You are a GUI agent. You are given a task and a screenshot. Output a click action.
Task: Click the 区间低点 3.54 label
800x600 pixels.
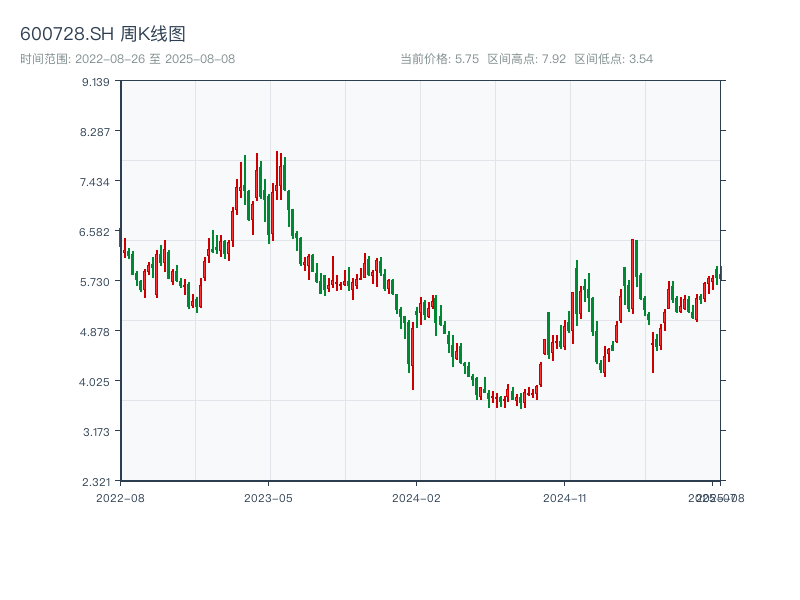pyautogui.click(x=613, y=59)
